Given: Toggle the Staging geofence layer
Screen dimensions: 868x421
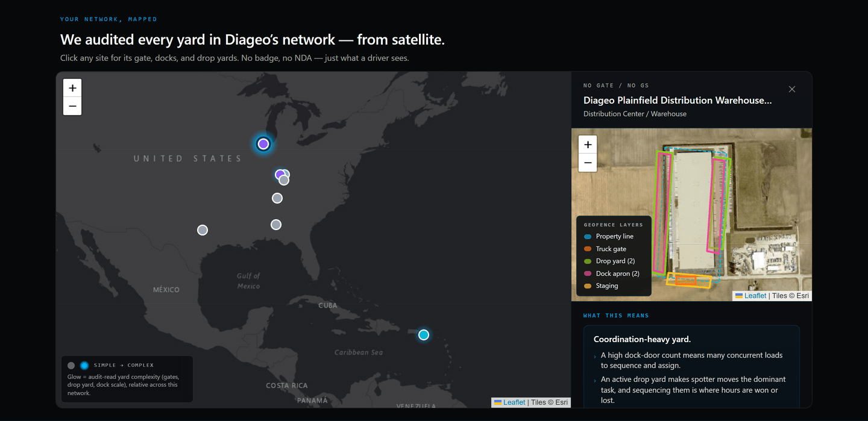Looking at the screenshot, I should (x=601, y=286).
